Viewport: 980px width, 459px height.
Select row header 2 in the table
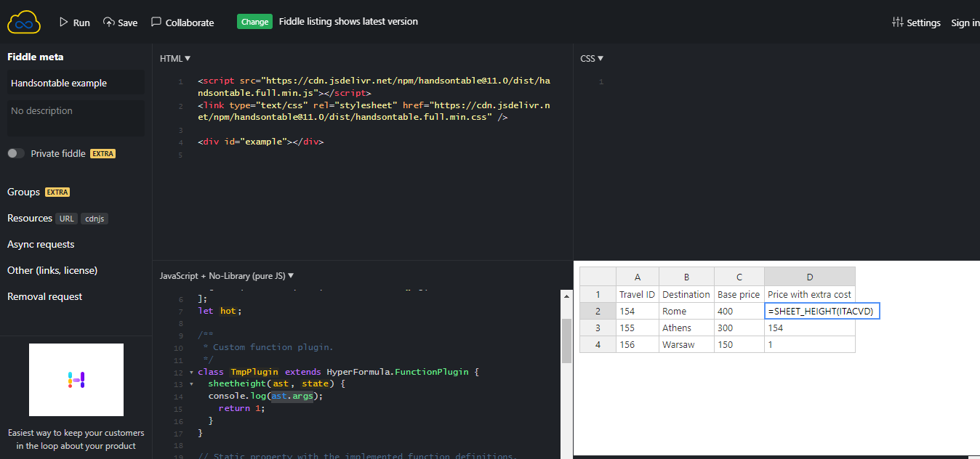(598, 311)
